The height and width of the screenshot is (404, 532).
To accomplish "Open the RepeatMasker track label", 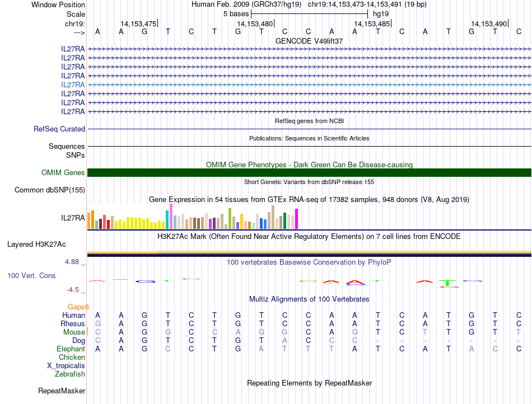I will (x=62, y=391).
